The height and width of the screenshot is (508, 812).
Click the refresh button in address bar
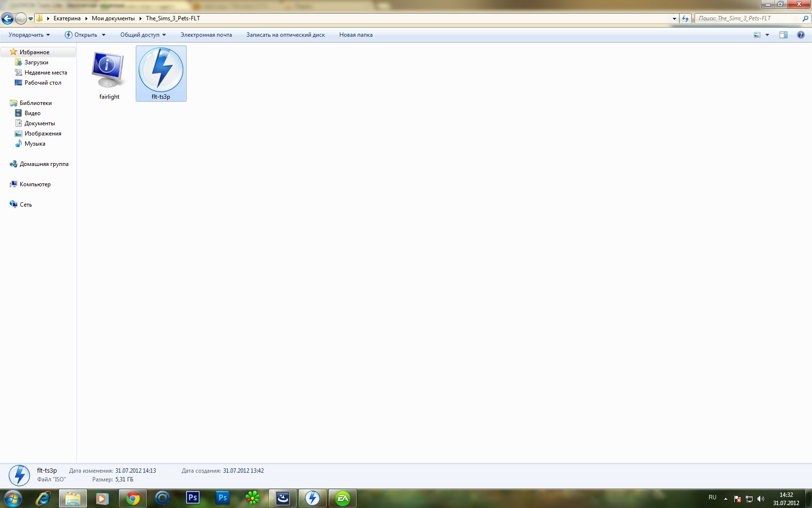pos(685,18)
